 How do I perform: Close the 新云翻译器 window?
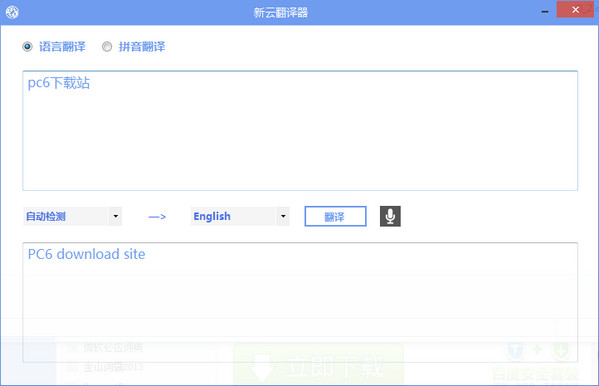(x=575, y=10)
